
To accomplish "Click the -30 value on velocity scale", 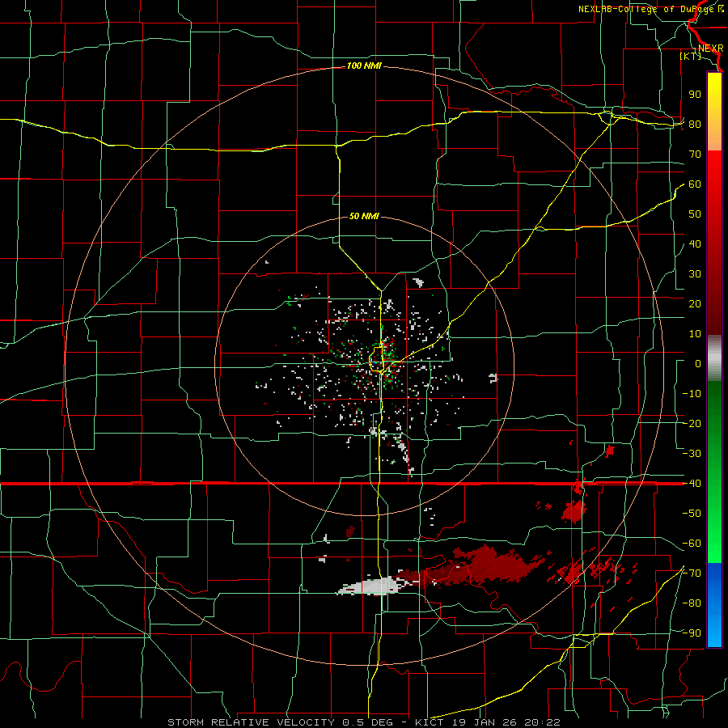I will click(692, 454).
